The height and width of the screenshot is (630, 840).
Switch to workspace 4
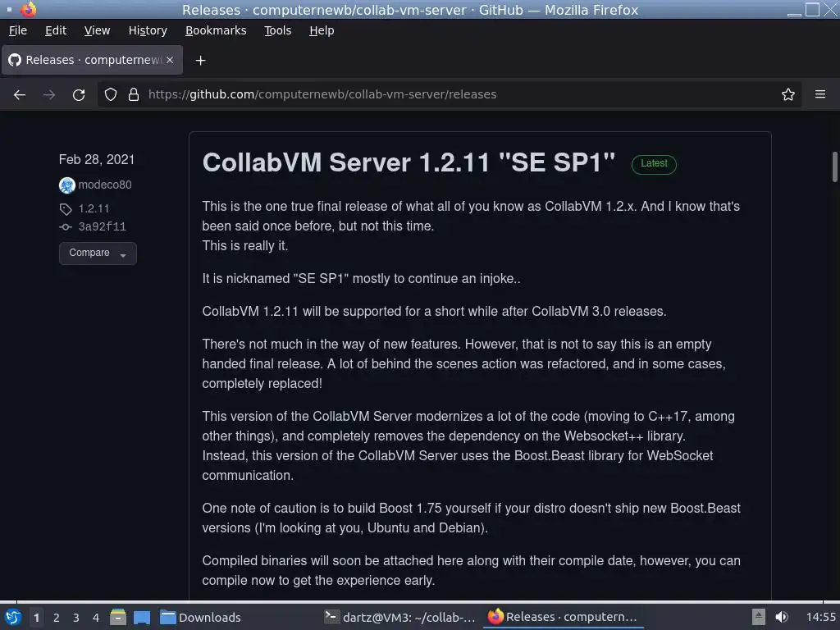96,618
